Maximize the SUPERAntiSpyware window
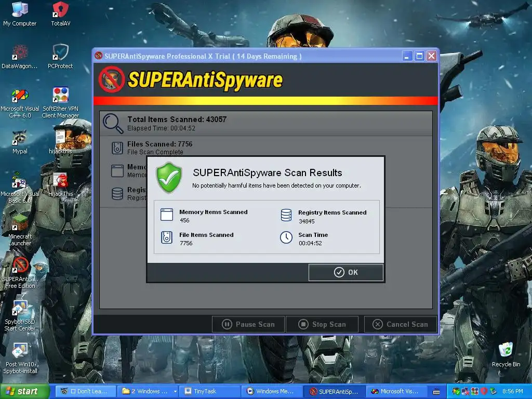The width and height of the screenshot is (532, 399). click(x=419, y=56)
